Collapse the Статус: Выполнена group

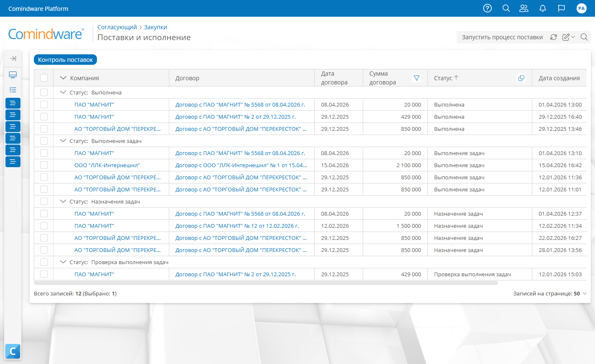pos(63,92)
